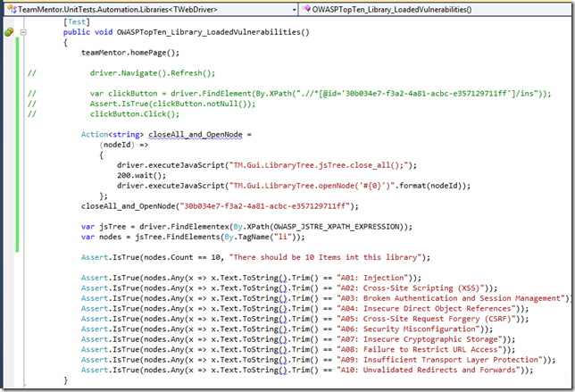Click "A07: Insecure Cryptographic Storage" string
This screenshot has width=575, height=392.
point(420,339)
